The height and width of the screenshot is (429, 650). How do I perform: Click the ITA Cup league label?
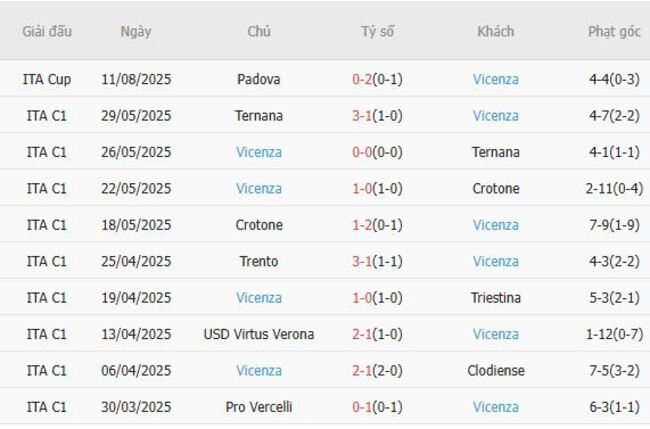(47, 79)
